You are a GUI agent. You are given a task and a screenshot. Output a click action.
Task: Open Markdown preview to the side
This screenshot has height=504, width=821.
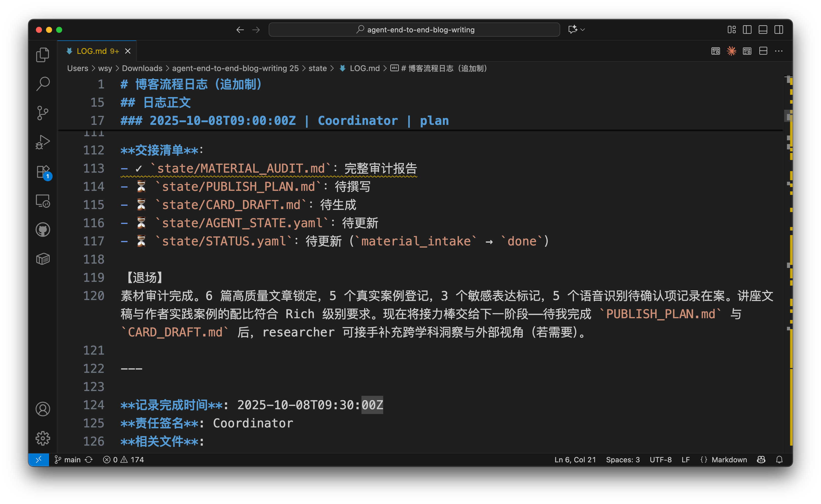click(x=715, y=51)
